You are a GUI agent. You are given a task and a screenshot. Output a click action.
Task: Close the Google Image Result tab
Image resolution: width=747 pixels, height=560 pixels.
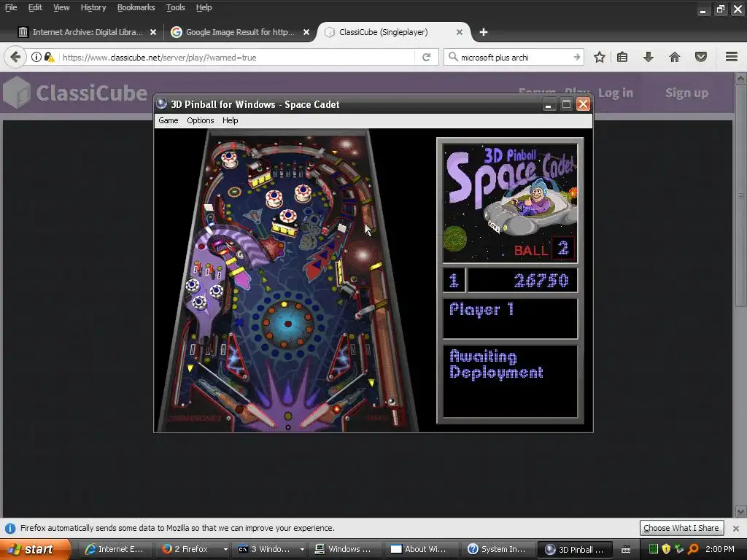click(x=306, y=32)
